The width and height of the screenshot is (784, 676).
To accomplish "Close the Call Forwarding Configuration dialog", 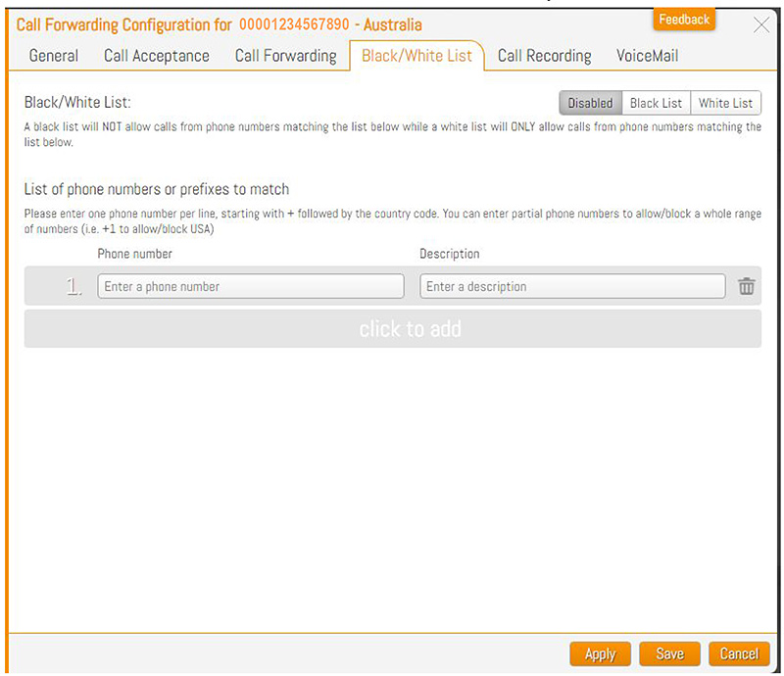I will tap(761, 24).
